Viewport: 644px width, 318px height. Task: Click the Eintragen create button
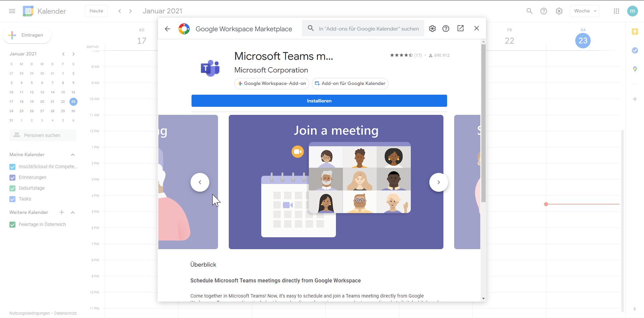click(x=27, y=35)
